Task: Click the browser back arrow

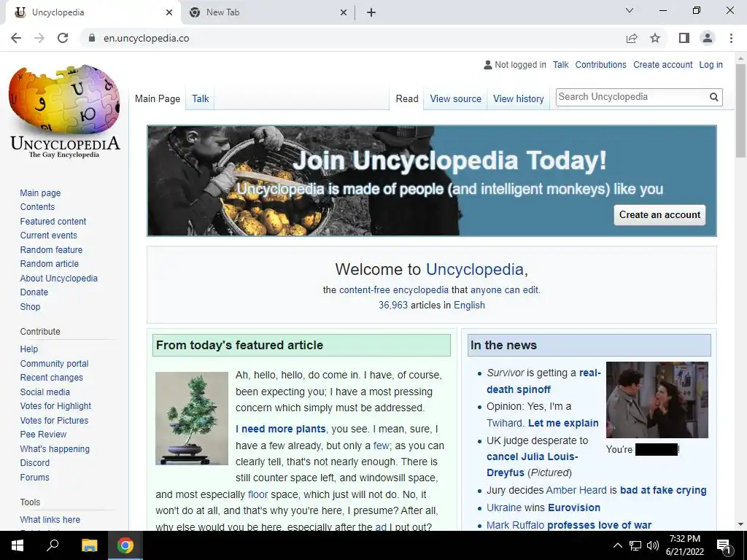Action: point(16,38)
